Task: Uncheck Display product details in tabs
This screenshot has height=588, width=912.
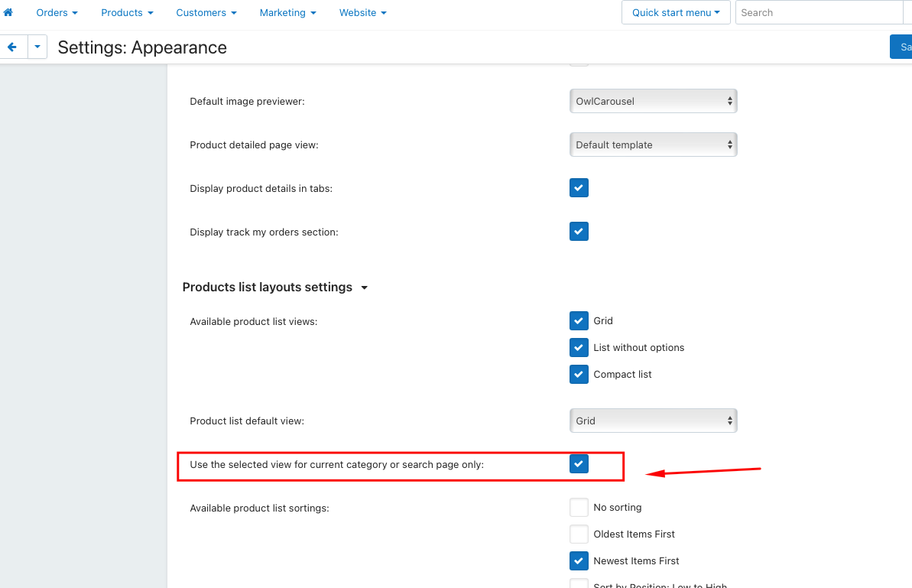Action: (x=579, y=188)
